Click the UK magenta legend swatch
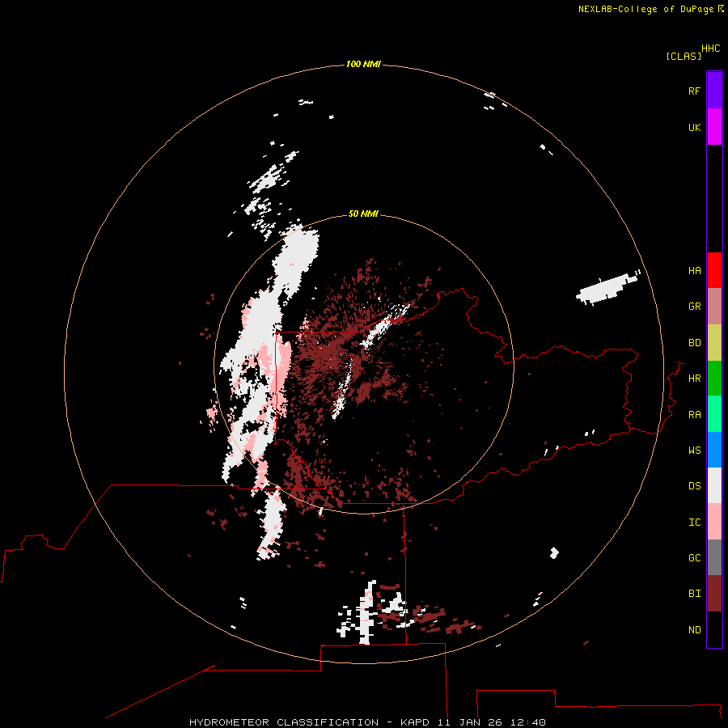Image resolution: width=728 pixels, height=728 pixels. [x=714, y=127]
